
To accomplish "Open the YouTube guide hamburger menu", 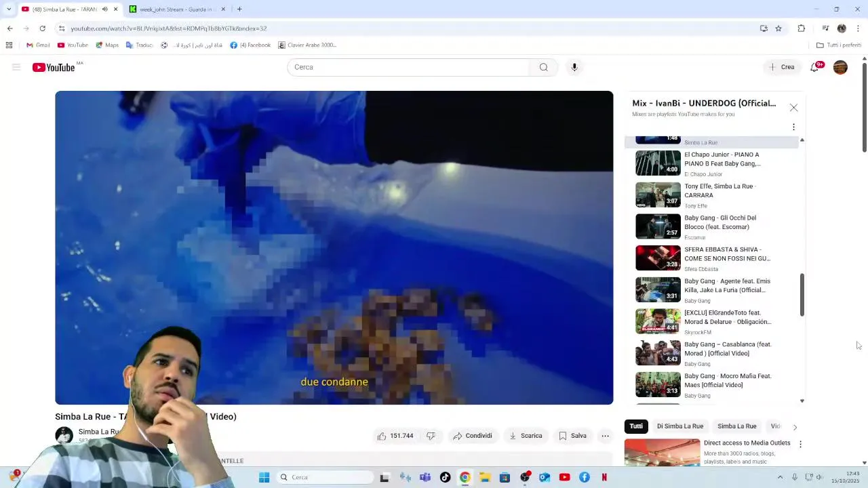I will tap(16, 67).
